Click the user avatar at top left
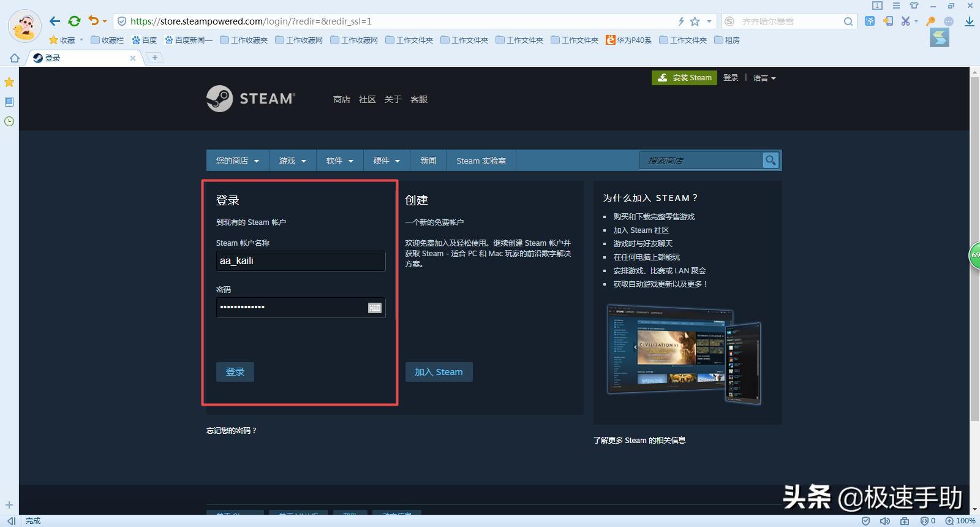Image resolution: width=980 pixels, height=527 pixels. [24, 26]
